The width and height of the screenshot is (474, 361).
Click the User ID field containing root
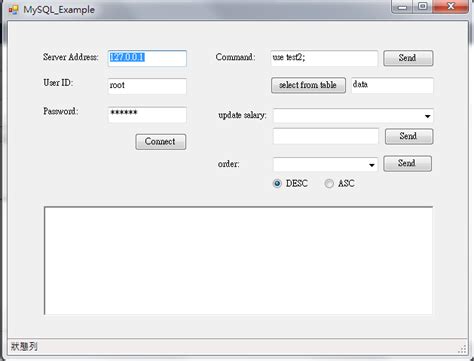(147, 86)
